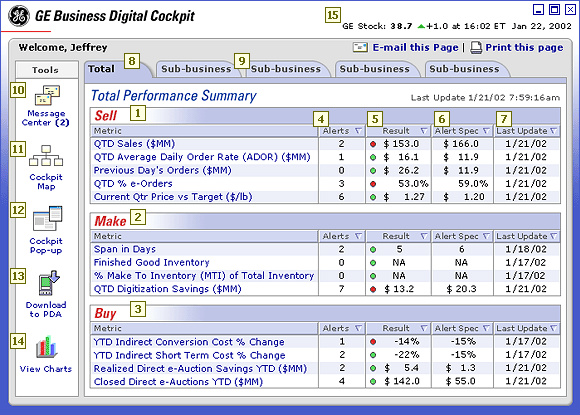Click the Buy section heading
Viewport: 580px width, 415px height.
(x=105, y=313)
